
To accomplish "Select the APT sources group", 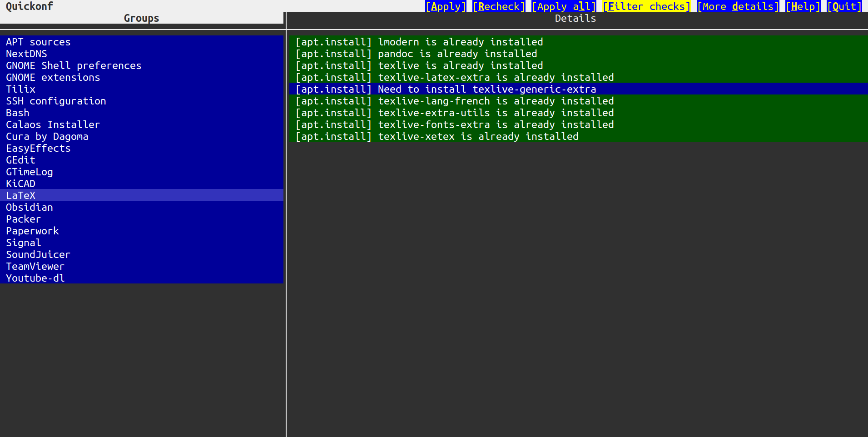I will coord(38,42).
